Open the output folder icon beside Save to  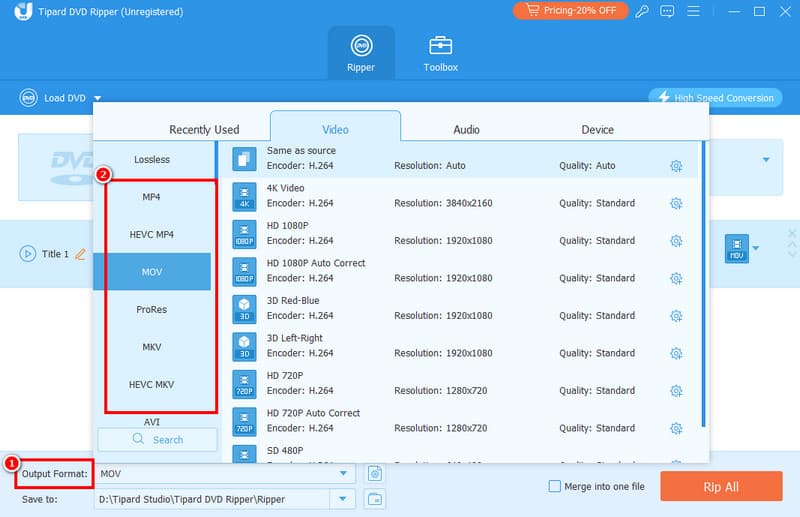tap(375, 498)
